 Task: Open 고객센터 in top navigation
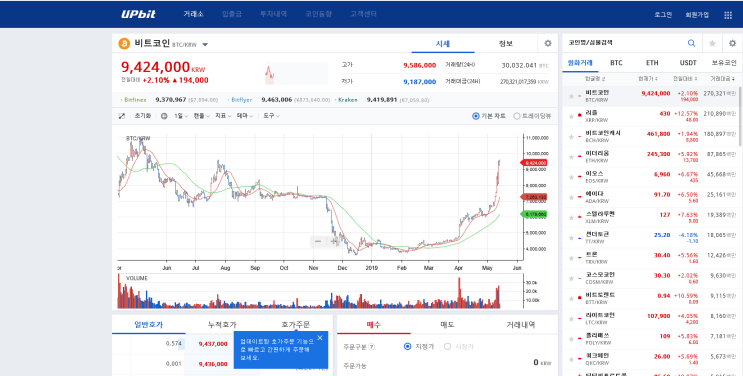[x=363, y=14]
